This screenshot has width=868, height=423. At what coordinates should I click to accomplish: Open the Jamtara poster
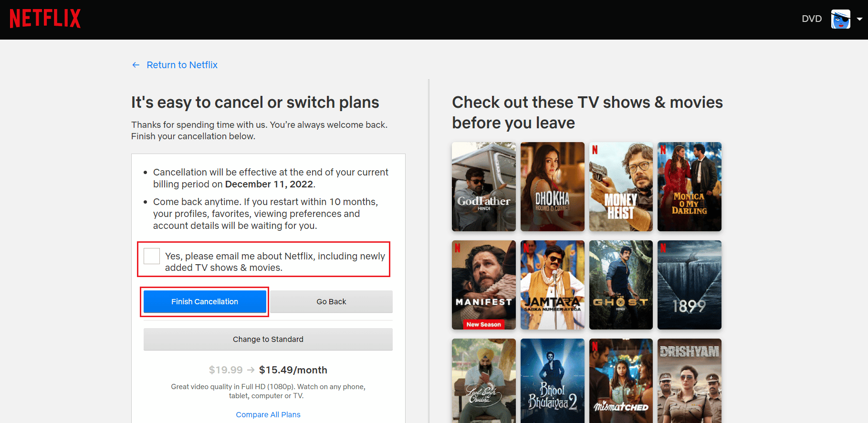tap(553, 285)
